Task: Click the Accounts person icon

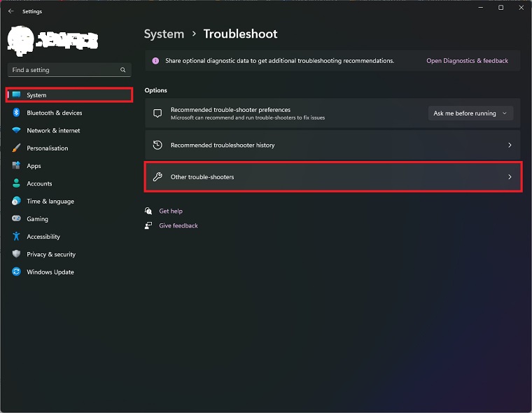Action: pyautogui.click(x=16, y=183)
